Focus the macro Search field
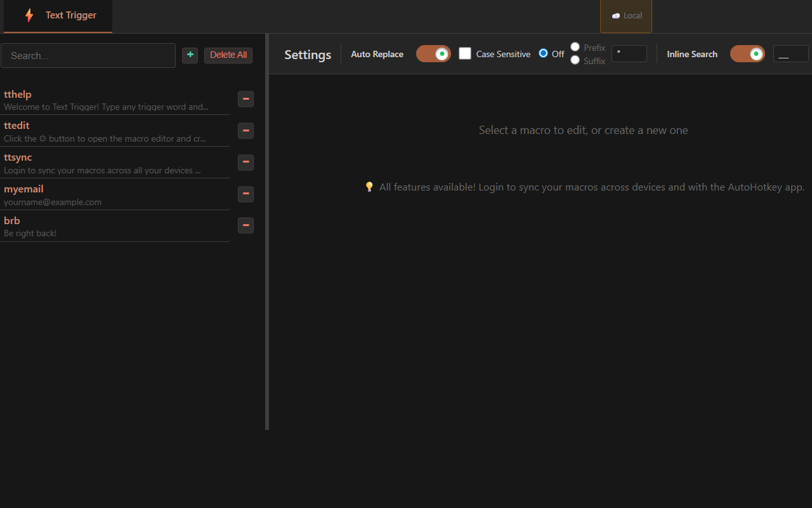Screen dimensions: 812x508 pos(88,55)
